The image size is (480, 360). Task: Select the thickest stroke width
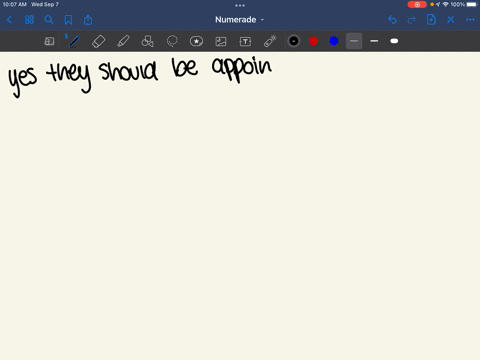pos(394,41)
